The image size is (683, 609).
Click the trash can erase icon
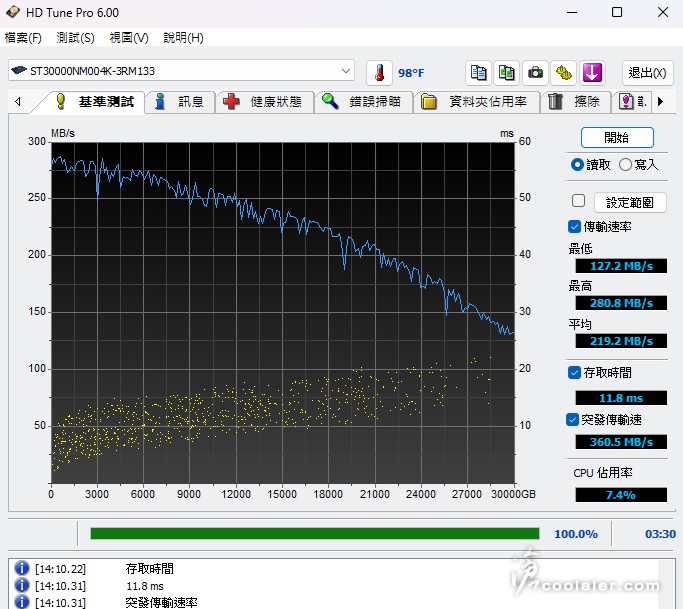click(555, 102)
